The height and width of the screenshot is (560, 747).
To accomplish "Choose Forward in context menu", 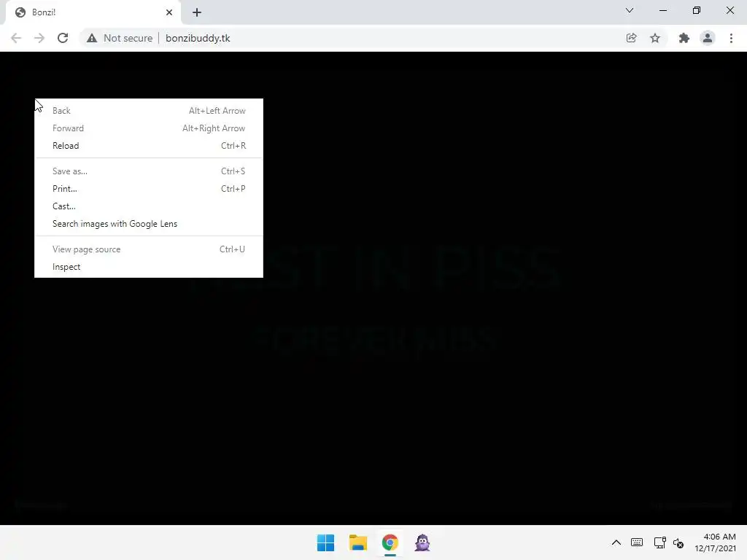I will point(149,128).
